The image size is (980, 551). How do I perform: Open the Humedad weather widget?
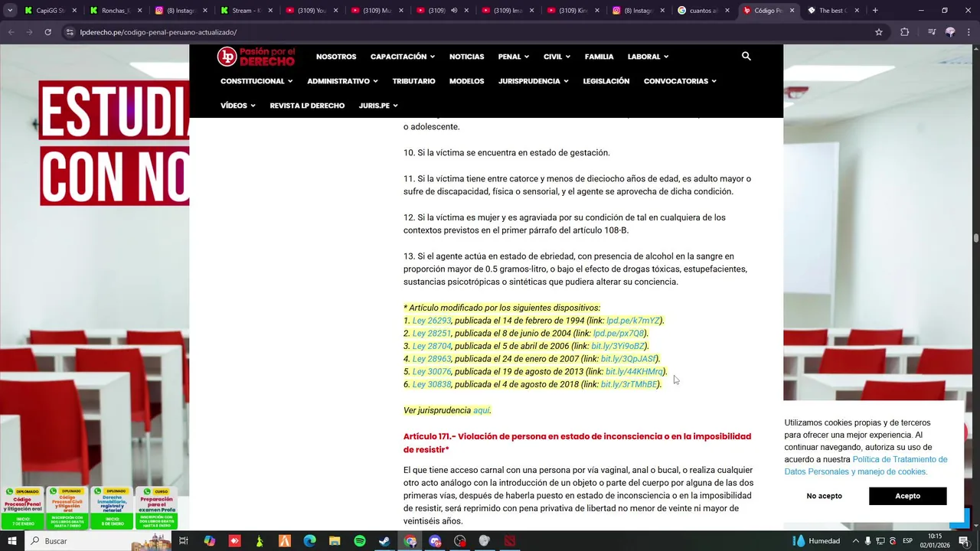point(817,541)
